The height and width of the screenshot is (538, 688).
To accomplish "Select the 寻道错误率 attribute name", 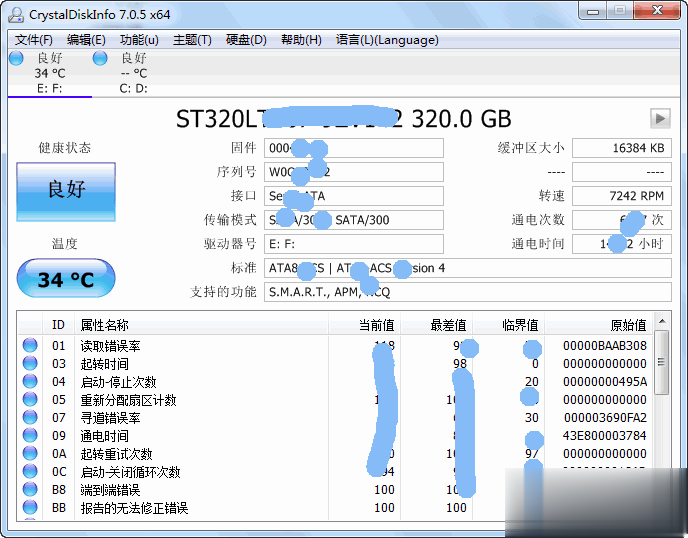I will pos(110,418).
